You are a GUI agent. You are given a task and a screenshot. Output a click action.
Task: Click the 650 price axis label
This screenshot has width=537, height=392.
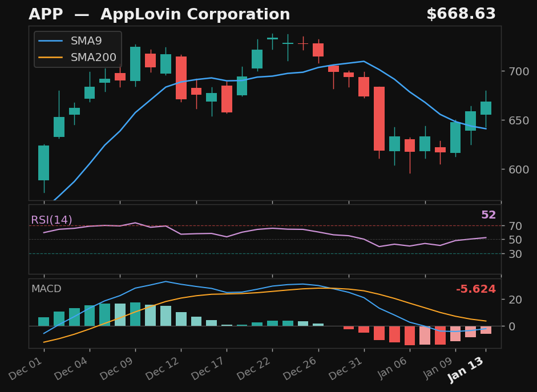519,120
